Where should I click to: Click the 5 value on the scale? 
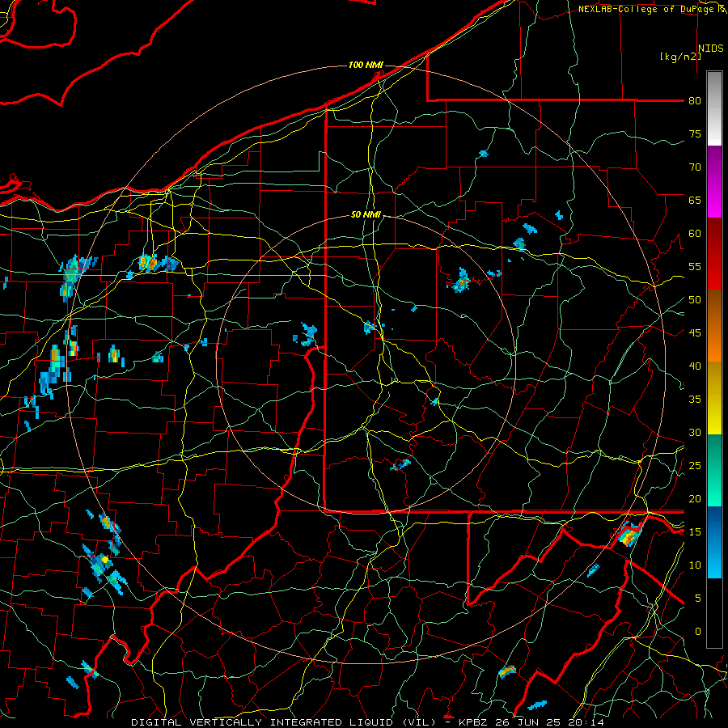point(698,599)
